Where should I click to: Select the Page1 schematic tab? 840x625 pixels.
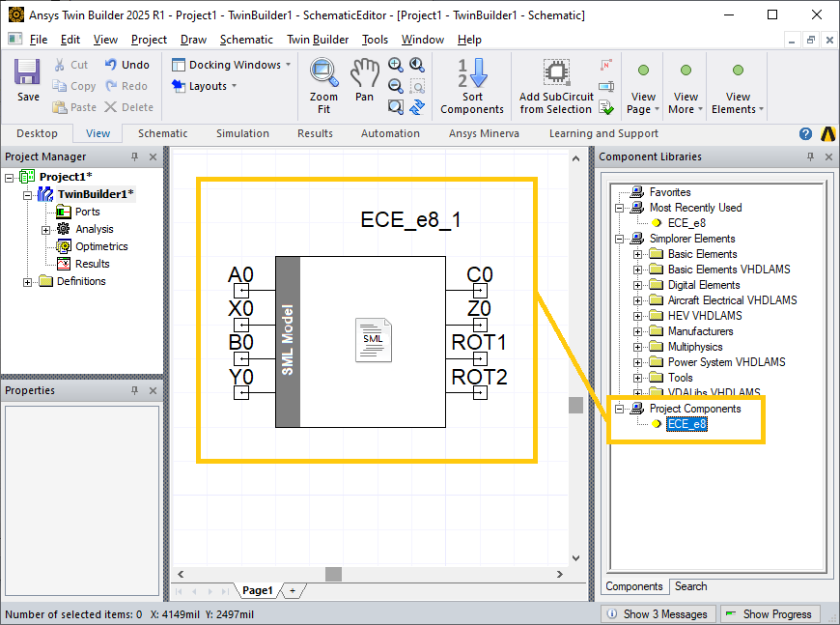258,590
